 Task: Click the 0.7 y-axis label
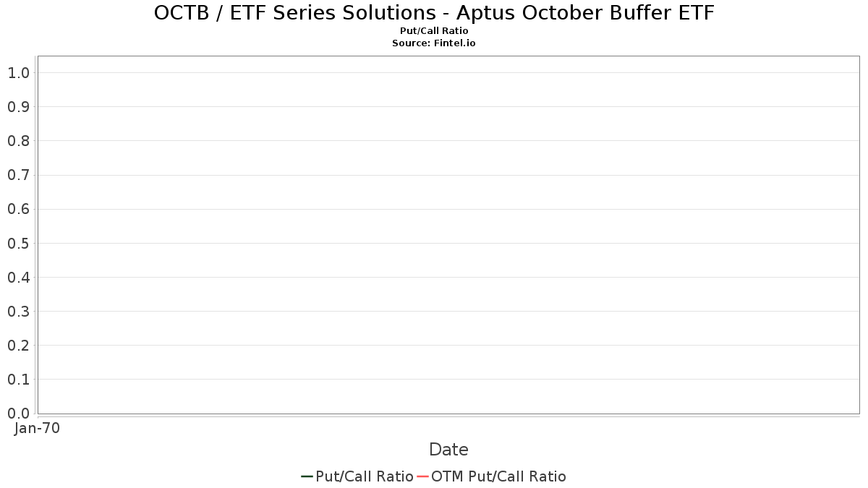[x=18, y=175]
